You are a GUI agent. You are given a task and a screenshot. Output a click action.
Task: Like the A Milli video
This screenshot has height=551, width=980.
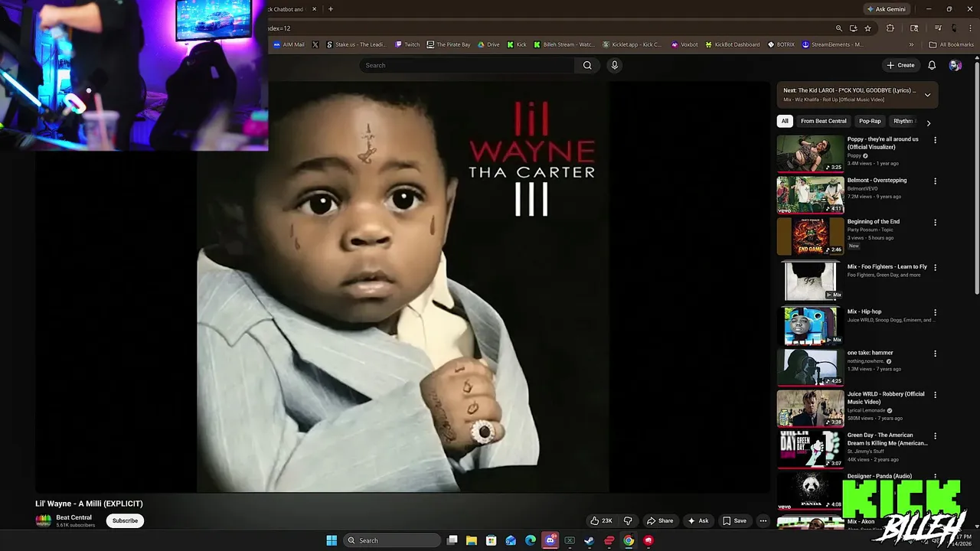(x=601, y=520)
